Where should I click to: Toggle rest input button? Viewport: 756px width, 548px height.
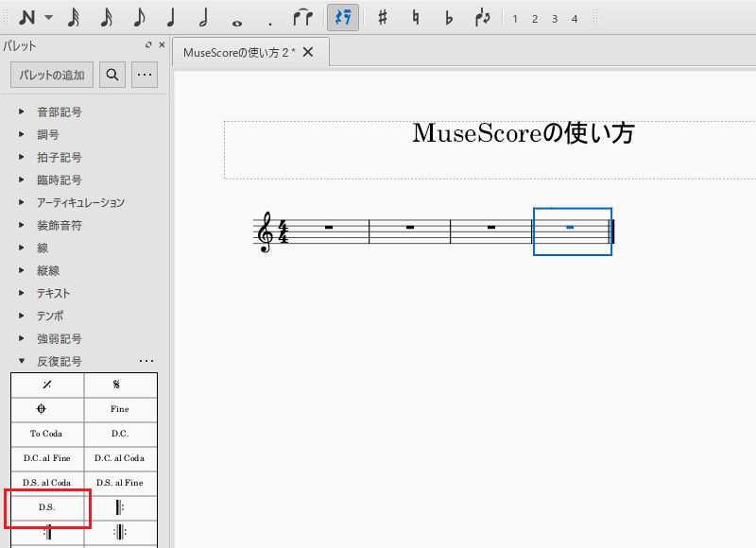click(343, 18)
